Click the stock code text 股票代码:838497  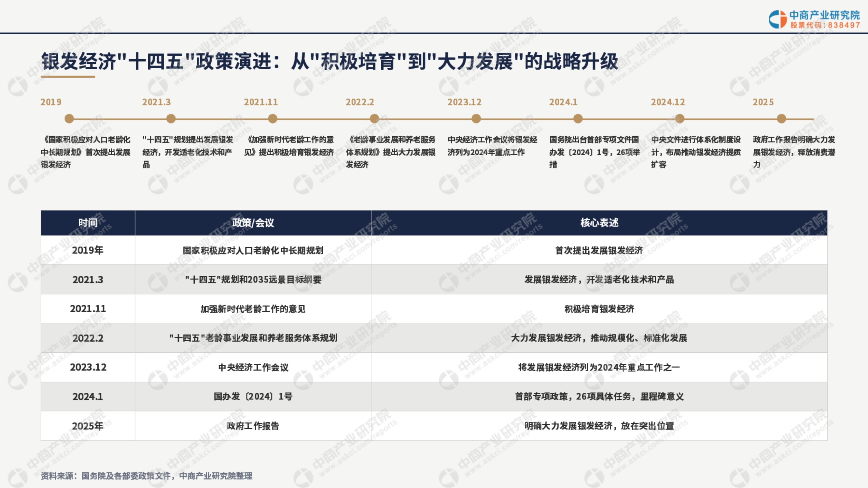[825, 25]
